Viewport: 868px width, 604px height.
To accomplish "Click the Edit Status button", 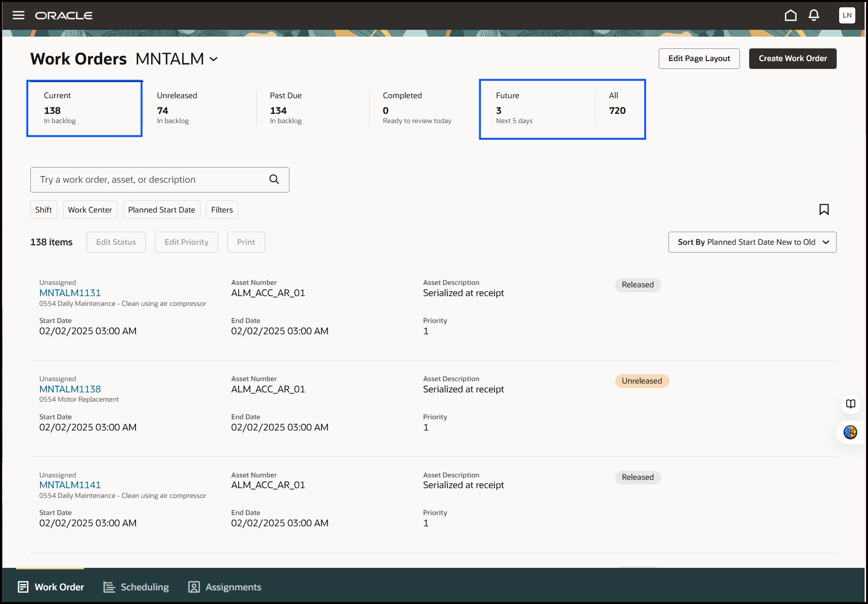I will (x=116, y=242).
